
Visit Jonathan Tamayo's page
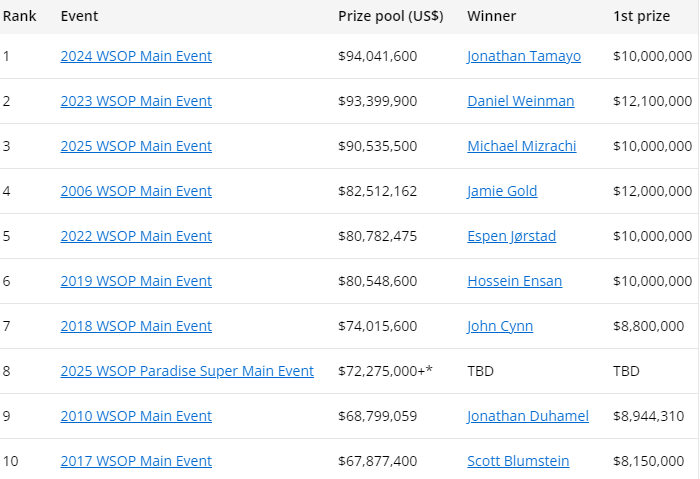point(523,56)
